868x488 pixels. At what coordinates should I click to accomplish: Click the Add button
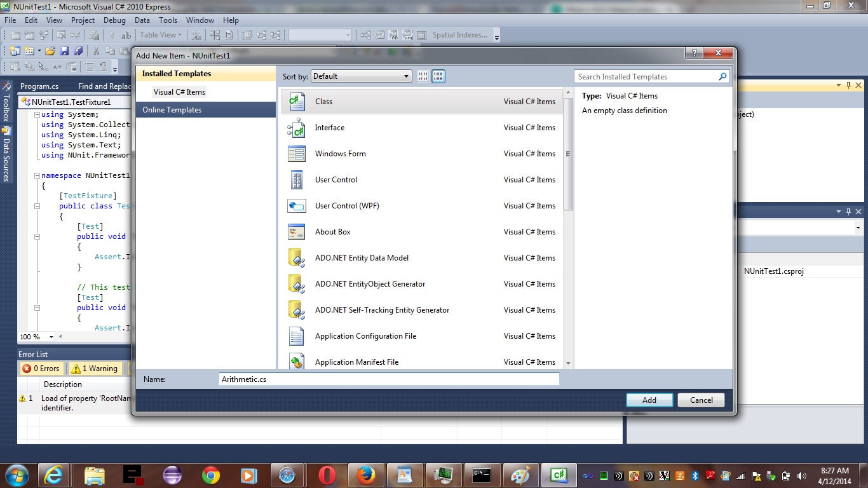pyautogui.click(x=649, y=400)
